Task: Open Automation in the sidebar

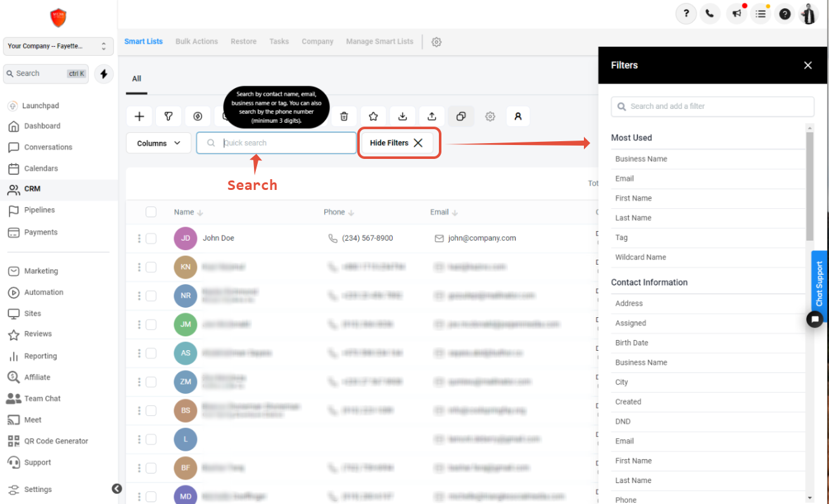Action: click(x=44, y=293)
